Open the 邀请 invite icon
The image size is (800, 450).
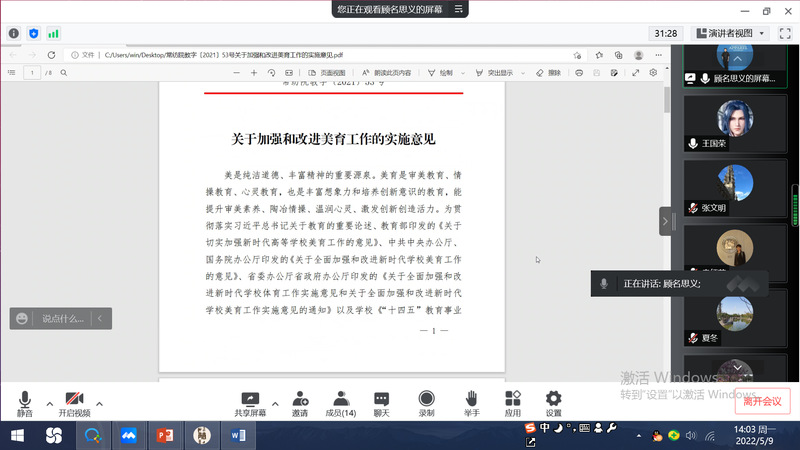tap(300, 402)
